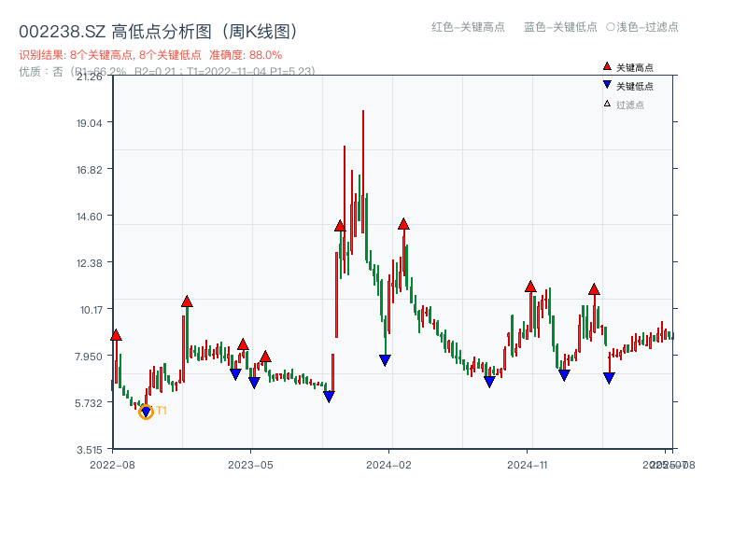
Task: Click the red 准确度: 88.0% result text
Action: point(245,55)
